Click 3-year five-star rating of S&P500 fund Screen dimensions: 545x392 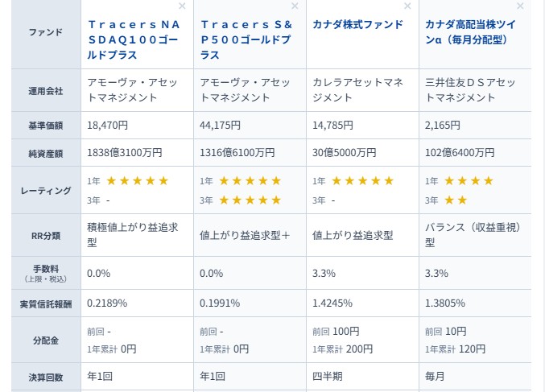250,200
